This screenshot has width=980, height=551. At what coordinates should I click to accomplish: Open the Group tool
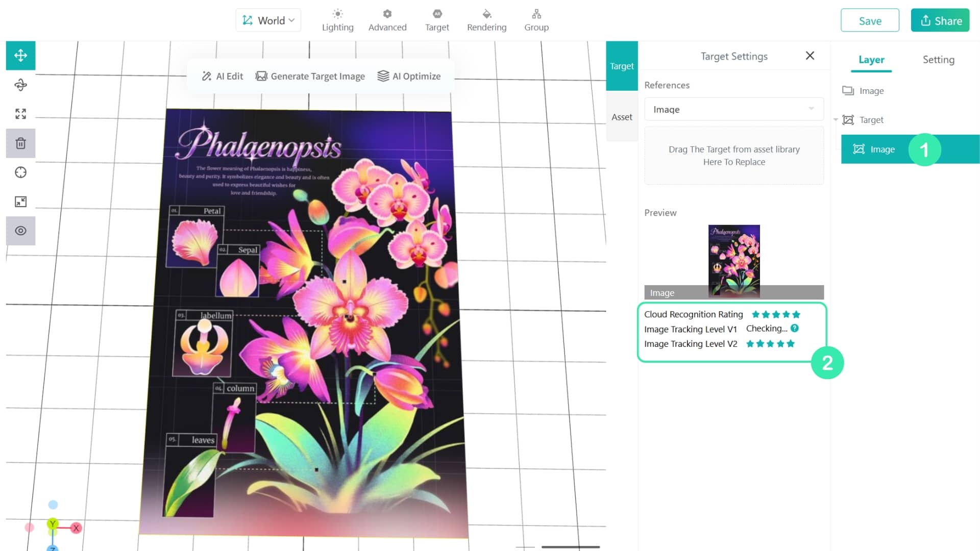click(536, 20)
